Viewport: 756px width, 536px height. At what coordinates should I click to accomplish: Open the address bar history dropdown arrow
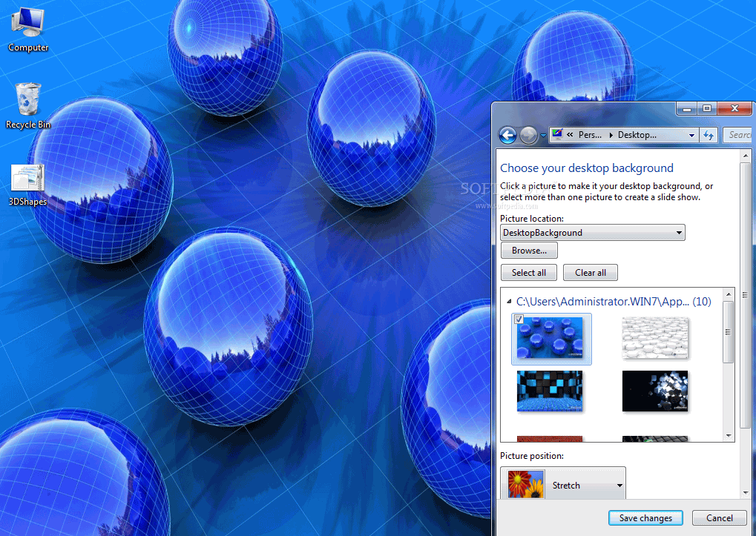[x=691, y=136]
